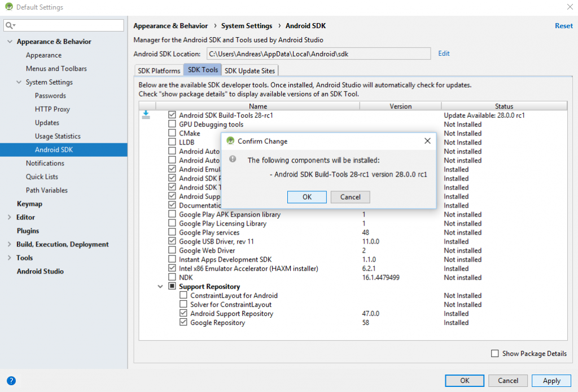Viewport: 578px width, 392px height.
Task: Select Usage Statistics in sidebar
Action: click(x=58, y=136)
